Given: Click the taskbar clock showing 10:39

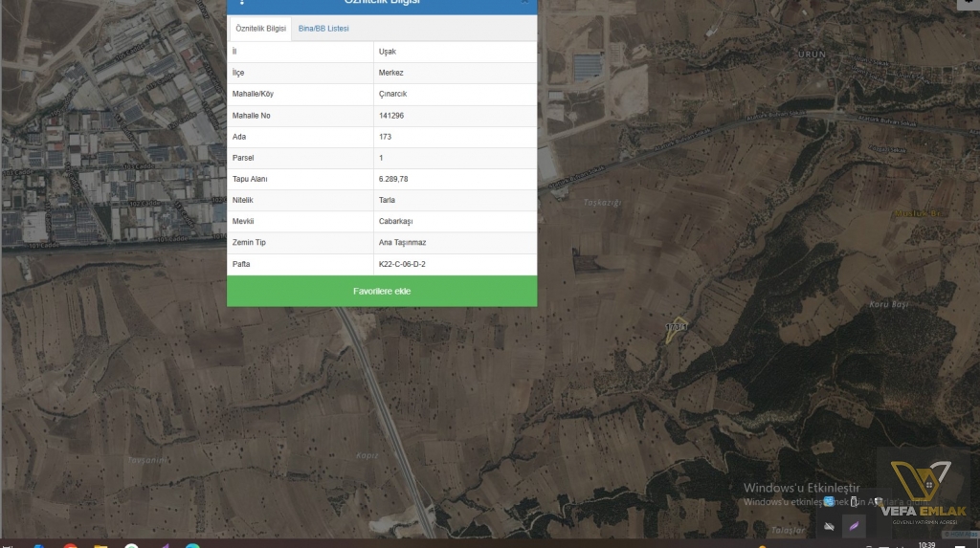Looking at the screenshot, I should click(x=926, y=545).
